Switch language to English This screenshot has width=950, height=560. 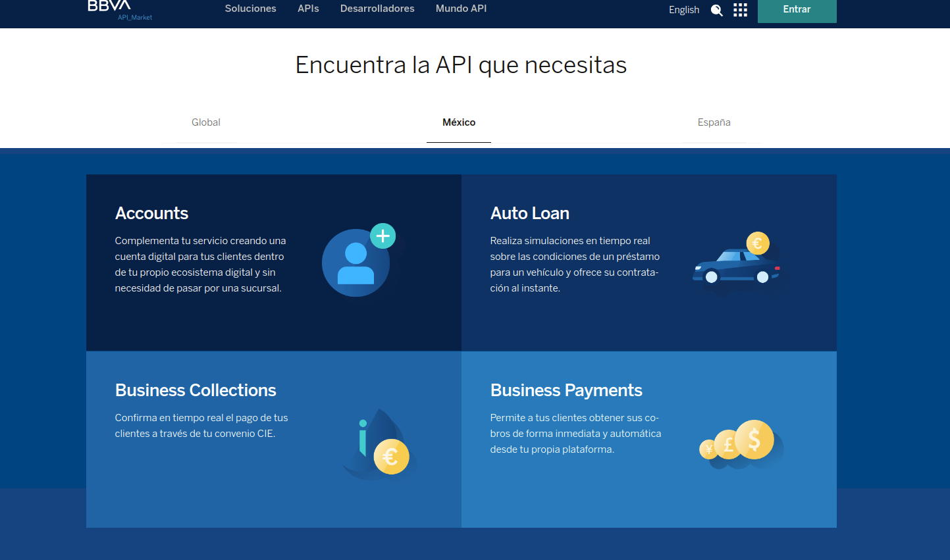684,10
